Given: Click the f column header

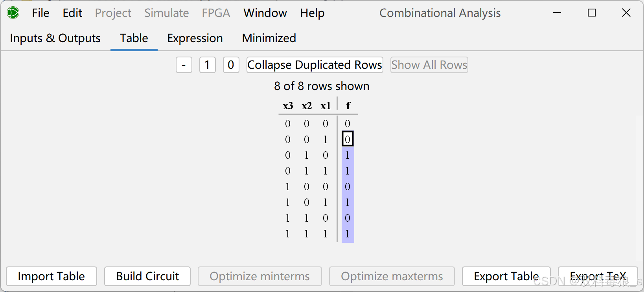Looking at the screenshot, I should point(348,106).
